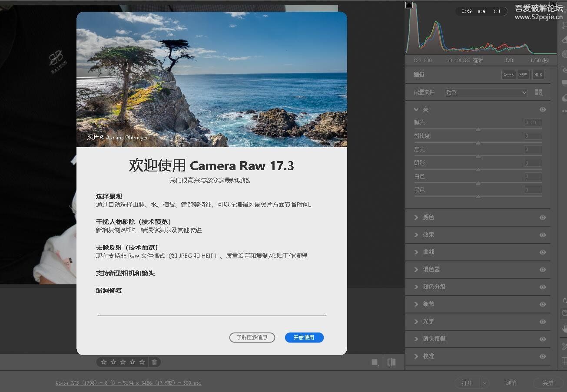Click the 完成 button
This screenshot has width=567, height=392.
(548, 383)
